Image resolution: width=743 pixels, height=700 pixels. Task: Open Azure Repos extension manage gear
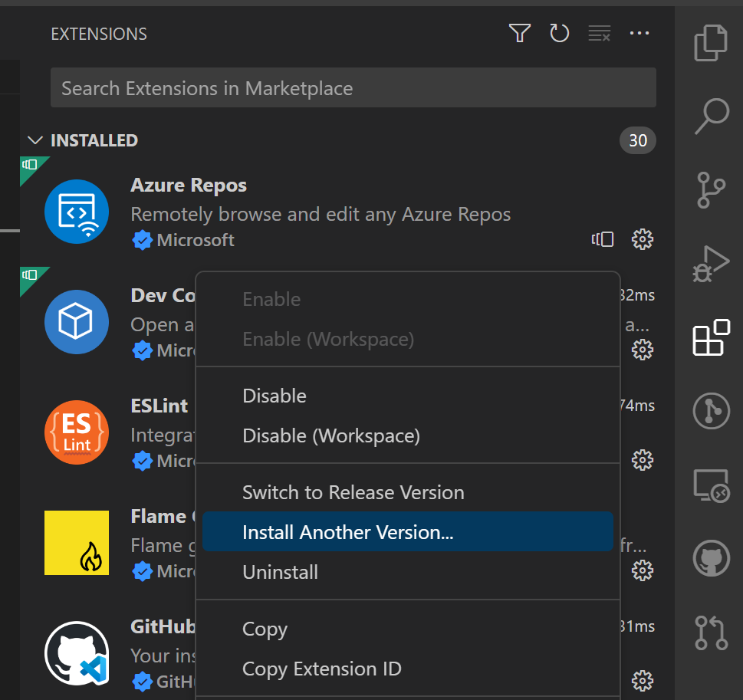642,239
